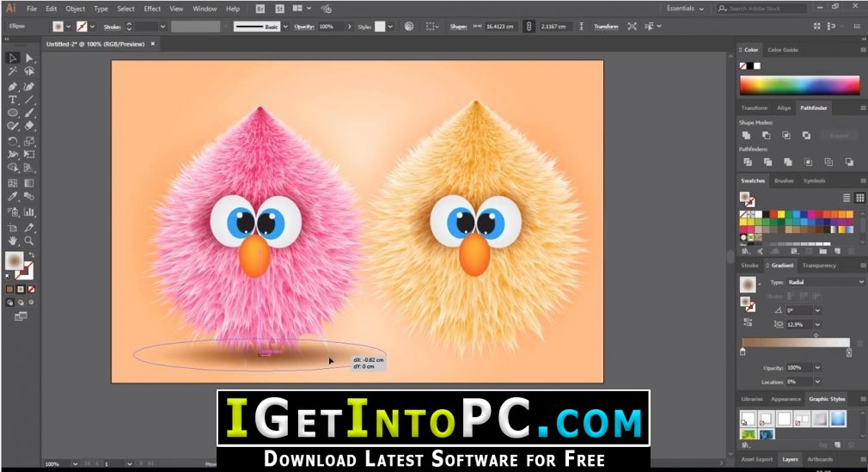
Task: Open the gradient Type dropdown
Action: [816, 282]
